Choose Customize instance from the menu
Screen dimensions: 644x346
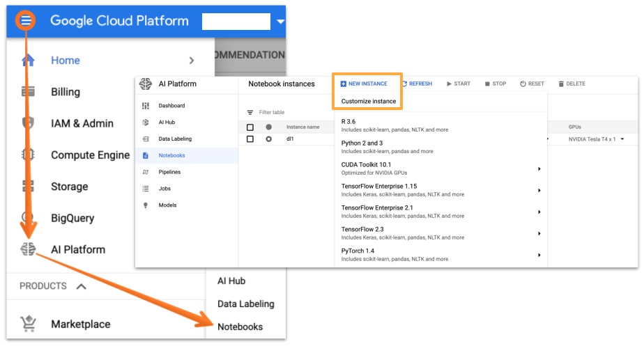point(368,101)
